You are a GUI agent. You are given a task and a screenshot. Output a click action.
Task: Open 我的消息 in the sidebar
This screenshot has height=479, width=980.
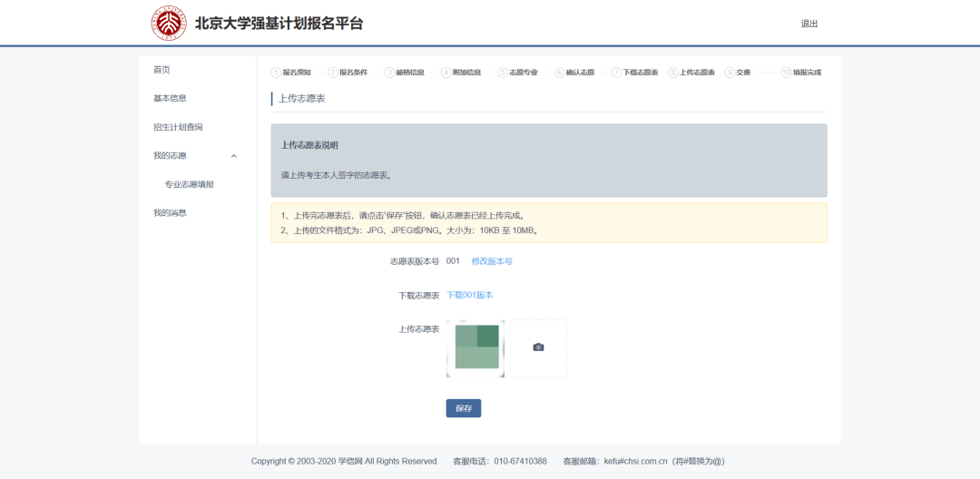click(x=170, y=213)
